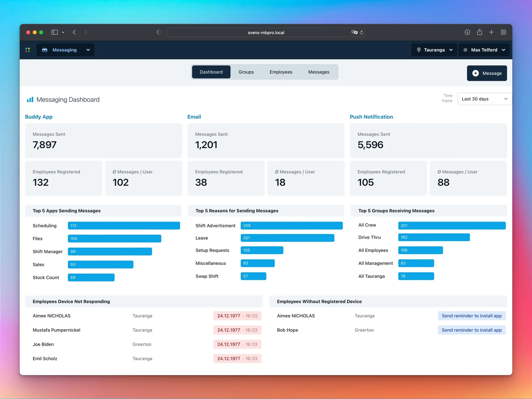Viewport: 532px width, 399px height.
Task: Click Push Notification Messages Sent 5,596 card
Action: (428, 141)
